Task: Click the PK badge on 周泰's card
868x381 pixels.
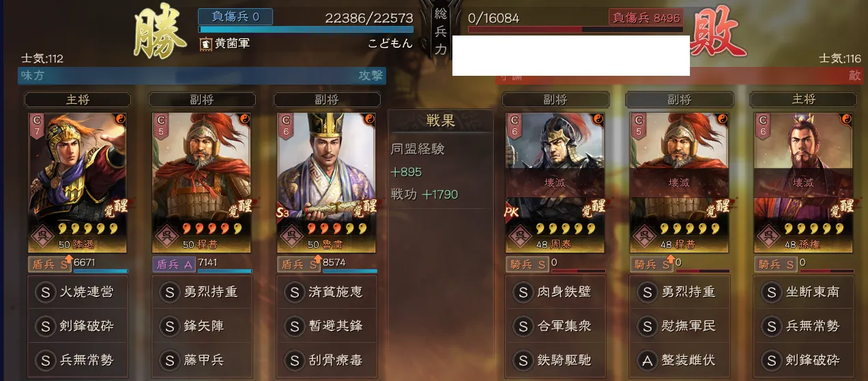Action: [x=512, y=213]
